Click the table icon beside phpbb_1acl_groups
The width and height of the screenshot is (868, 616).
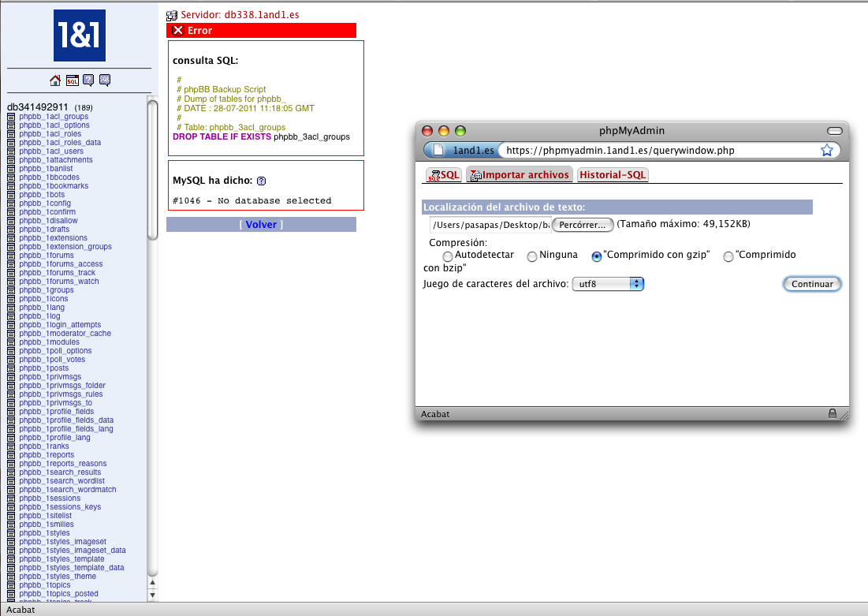tap(11, 117)
